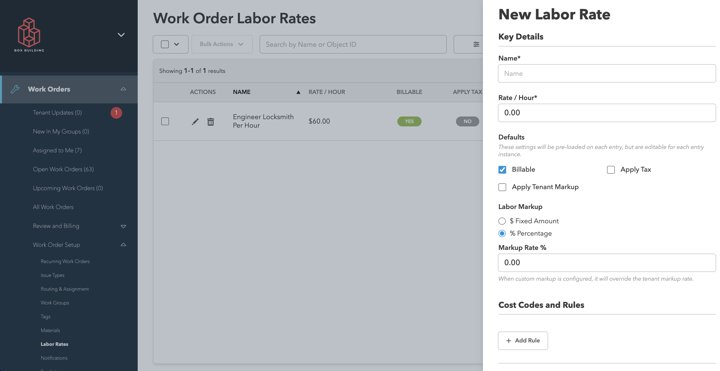Open Upcoming Work Orders (0)
The image size is (720, 371).
(x=68, y=188)
